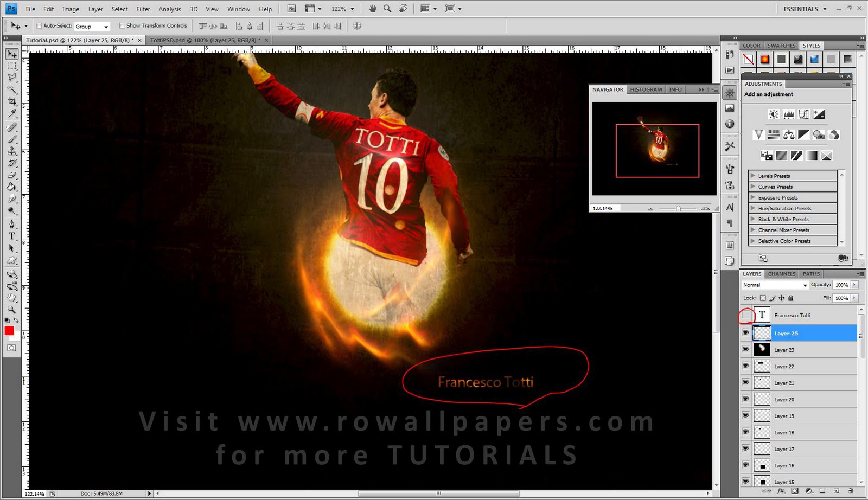
Task: Click the Layers panel opacity value field
Action: coord(842,285)
